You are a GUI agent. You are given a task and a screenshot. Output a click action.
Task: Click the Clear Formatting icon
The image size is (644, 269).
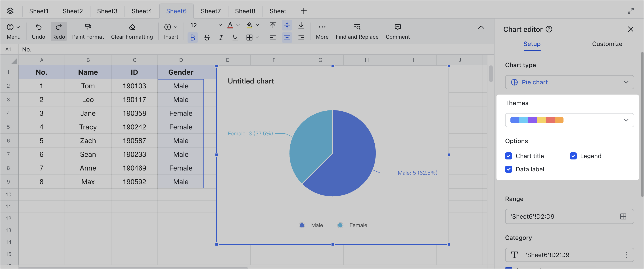(132, 30)
